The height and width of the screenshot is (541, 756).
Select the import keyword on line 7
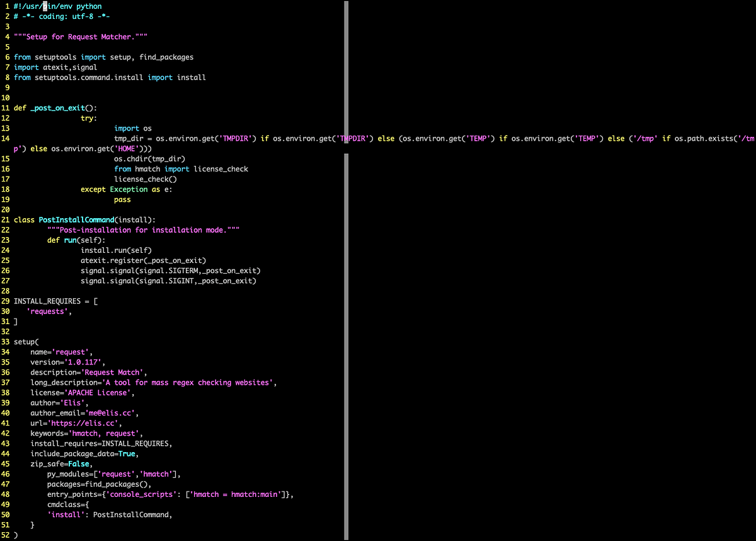point(26,67)
